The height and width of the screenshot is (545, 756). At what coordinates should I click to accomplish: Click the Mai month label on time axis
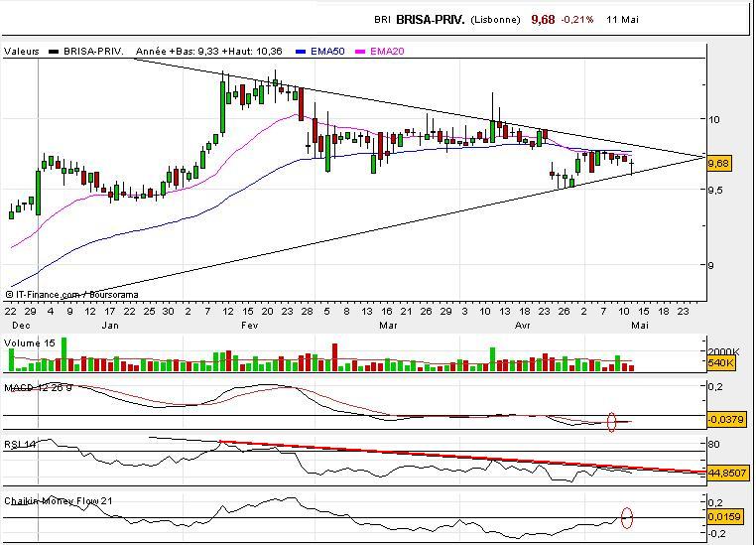(640, 325)
